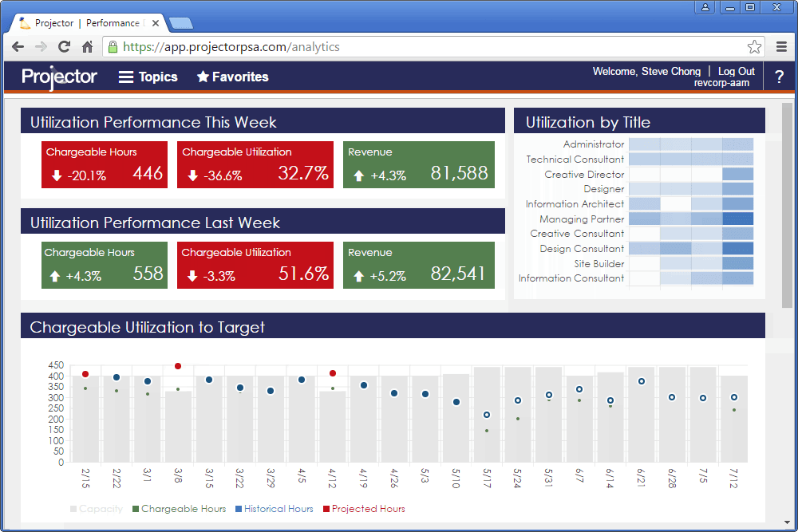Viewport: 798px width, 532px height.
Task: Toggle Chargeable Hours legend entry
Action: (178, 509)
